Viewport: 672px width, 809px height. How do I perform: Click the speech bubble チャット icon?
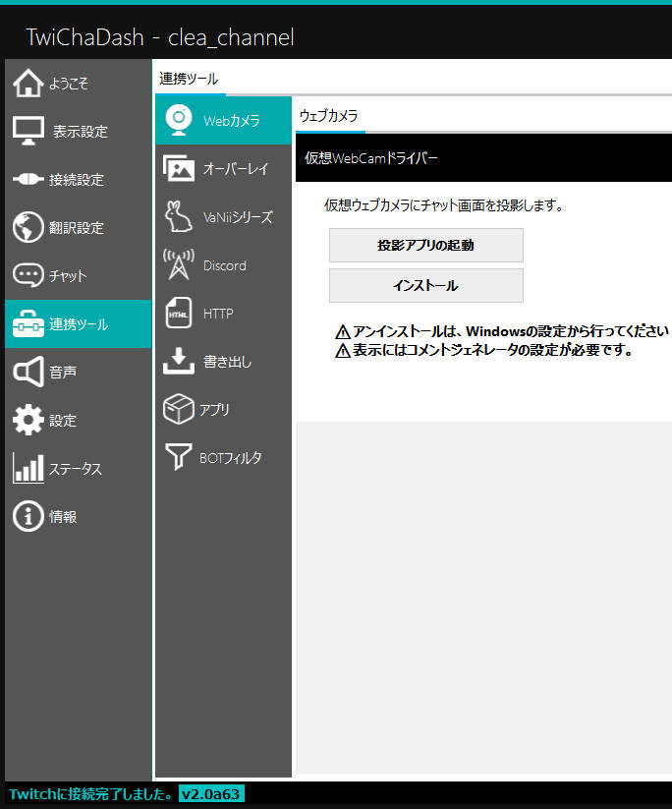(28, 275)
